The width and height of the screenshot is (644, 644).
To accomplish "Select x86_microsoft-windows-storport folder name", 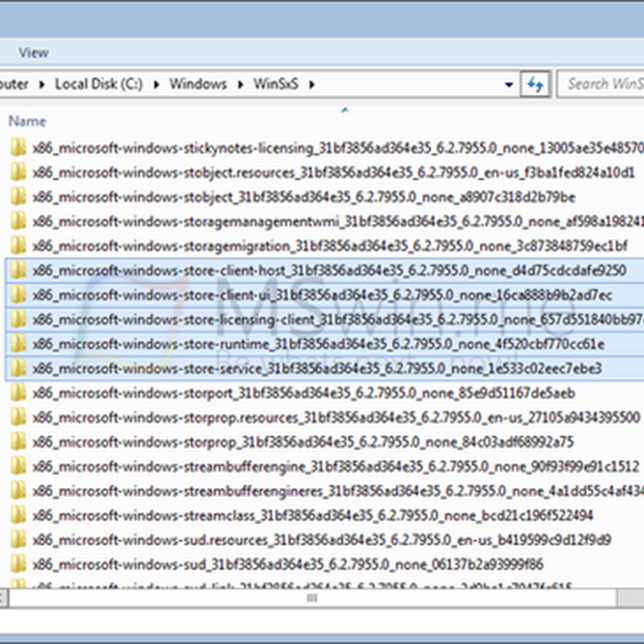I will (304, 393).
